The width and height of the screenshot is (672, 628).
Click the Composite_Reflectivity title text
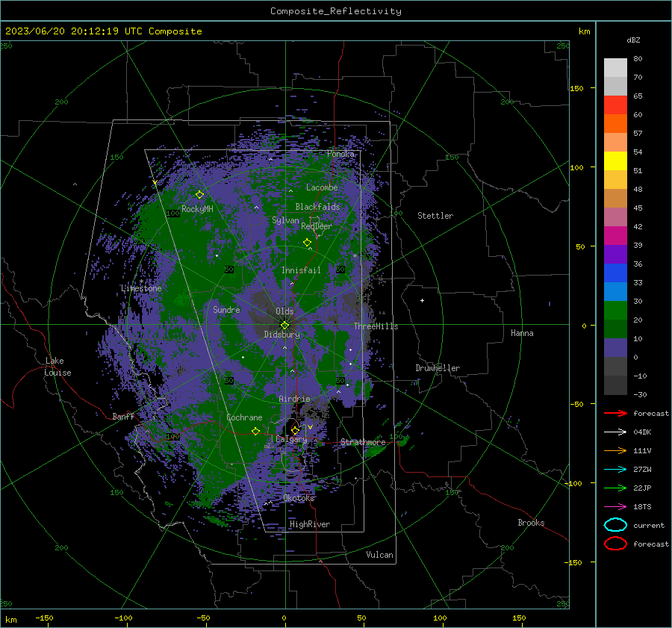click(336, 11)
